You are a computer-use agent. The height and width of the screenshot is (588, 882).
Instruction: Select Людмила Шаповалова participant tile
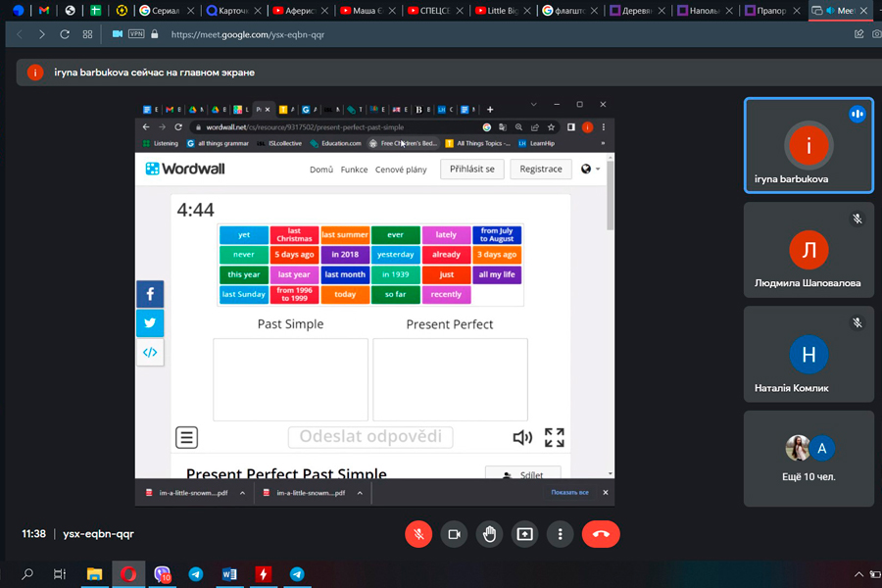pos(808,250)
